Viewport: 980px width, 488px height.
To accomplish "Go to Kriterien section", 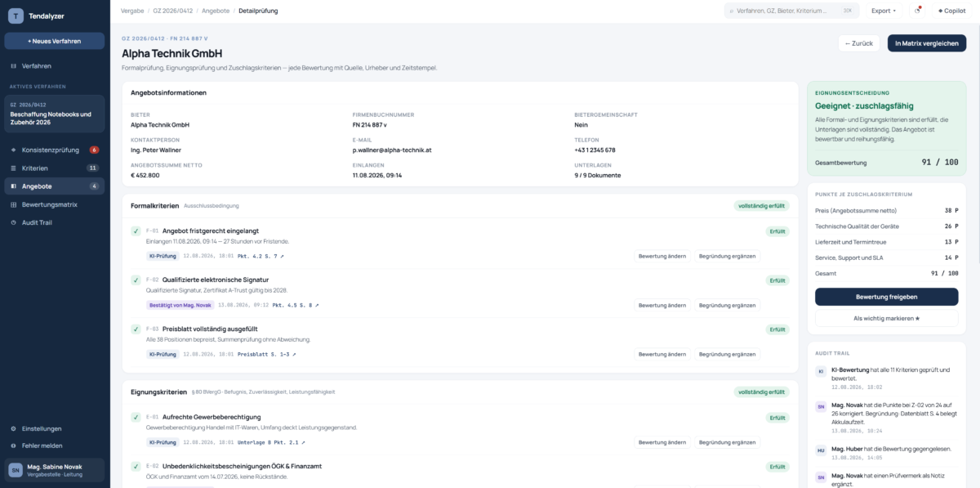I will pos(54,168).
